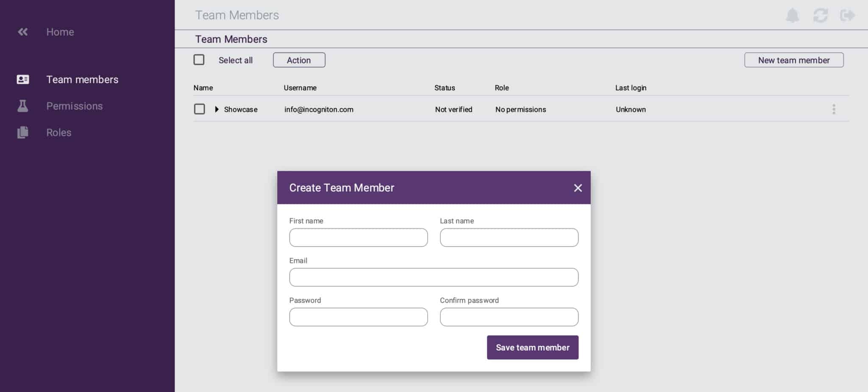The width and height of the screenshot is (868, 392).
Task: Collapse the sidebar with double-chevron icon
Action: (22, 32)
